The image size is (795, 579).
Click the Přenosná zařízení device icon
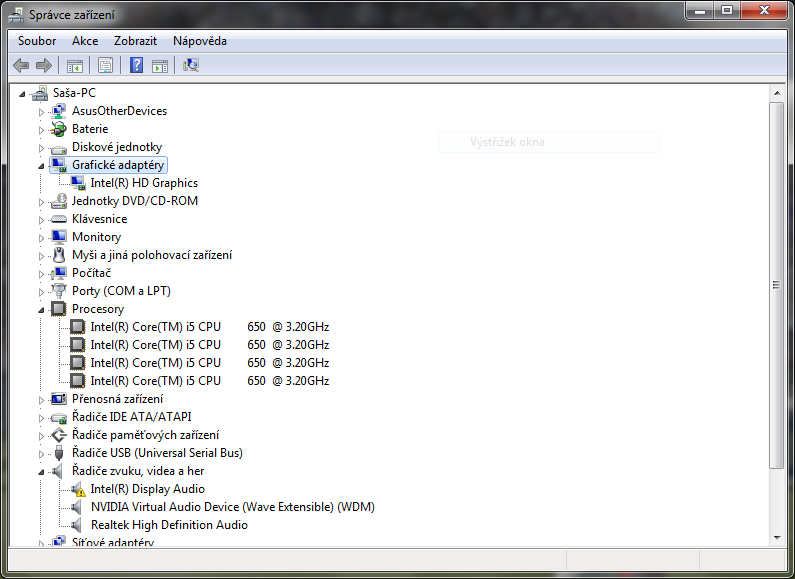59,399
